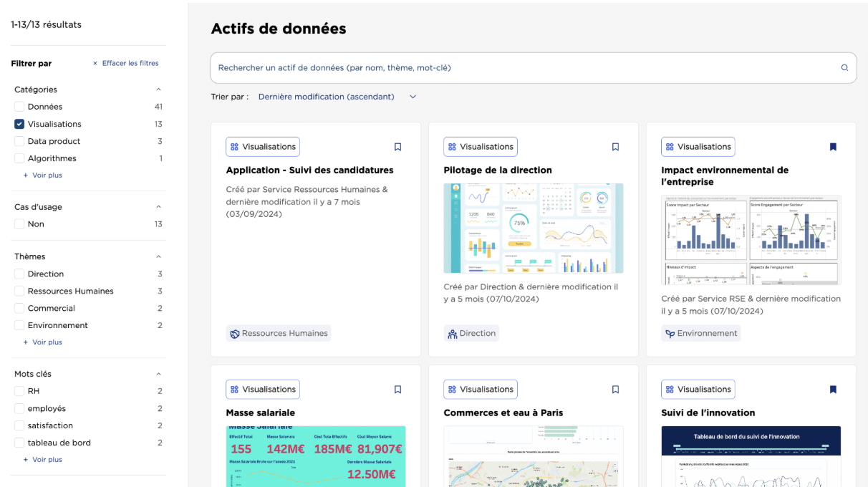Remove bookmark from Suivi de l'innovation card
This screenshot has width=868, height=487.
click(833, 390)
